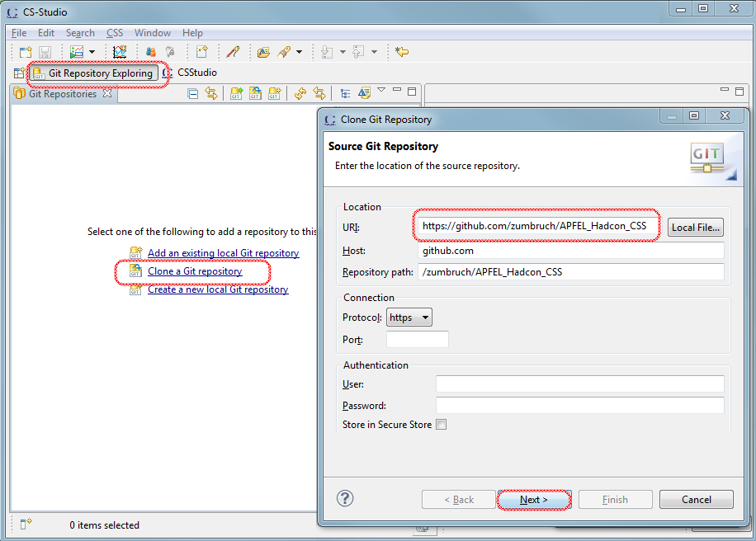Viewport: 756px width, 541px height.
Task: Click the Refresh icon in Git Repositories
Action: 300,93
